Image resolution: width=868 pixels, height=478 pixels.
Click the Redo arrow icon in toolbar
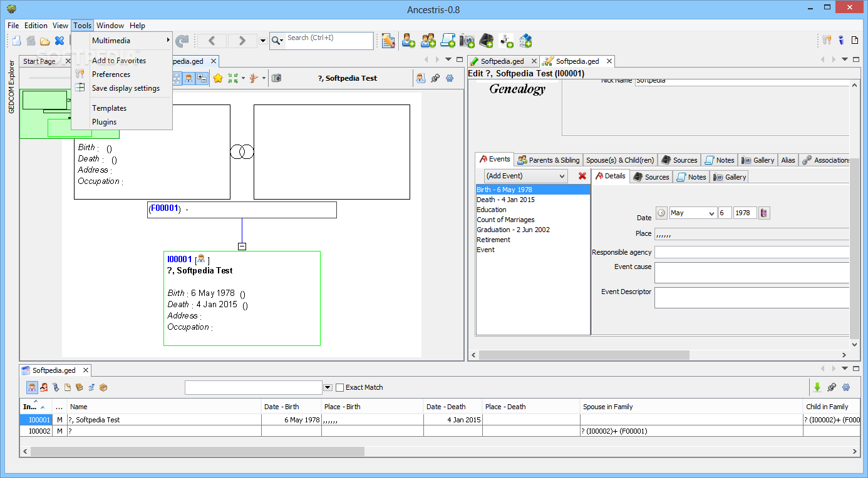pyautogui.click(x=182, y=41)
